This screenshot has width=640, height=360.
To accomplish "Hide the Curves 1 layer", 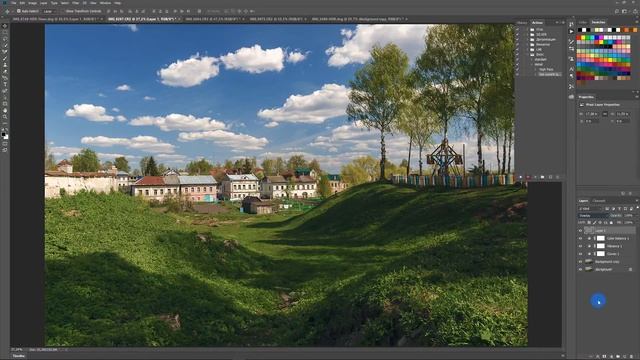I will tap(580, 254).
